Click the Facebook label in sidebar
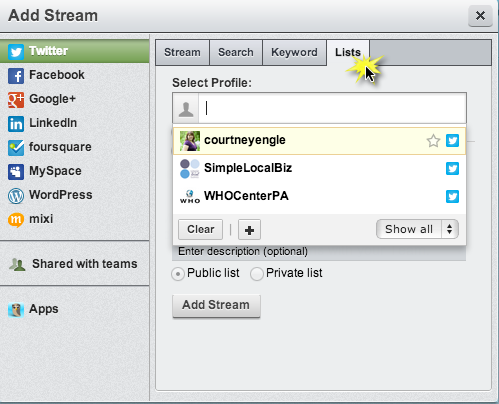 click(x=57, y=75)
